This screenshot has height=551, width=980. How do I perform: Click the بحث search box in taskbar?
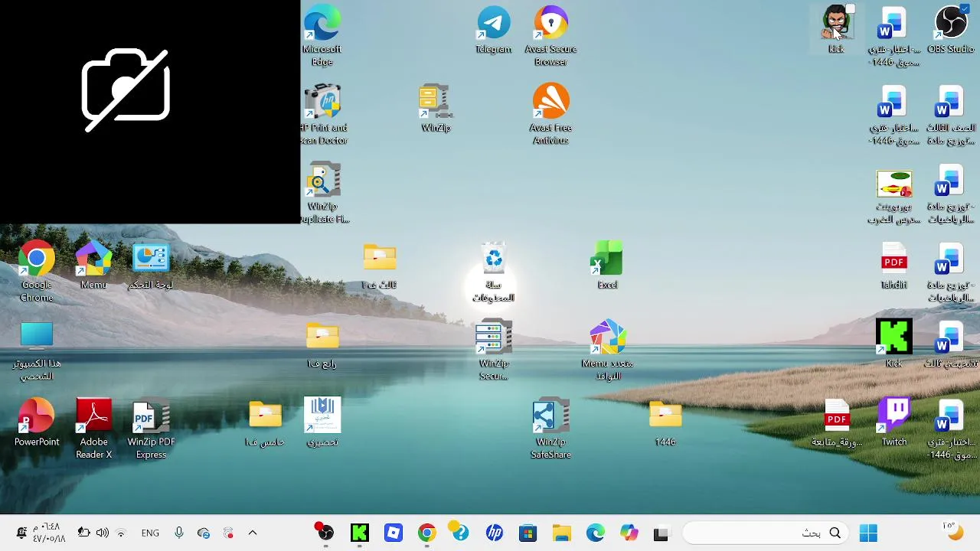766,533
